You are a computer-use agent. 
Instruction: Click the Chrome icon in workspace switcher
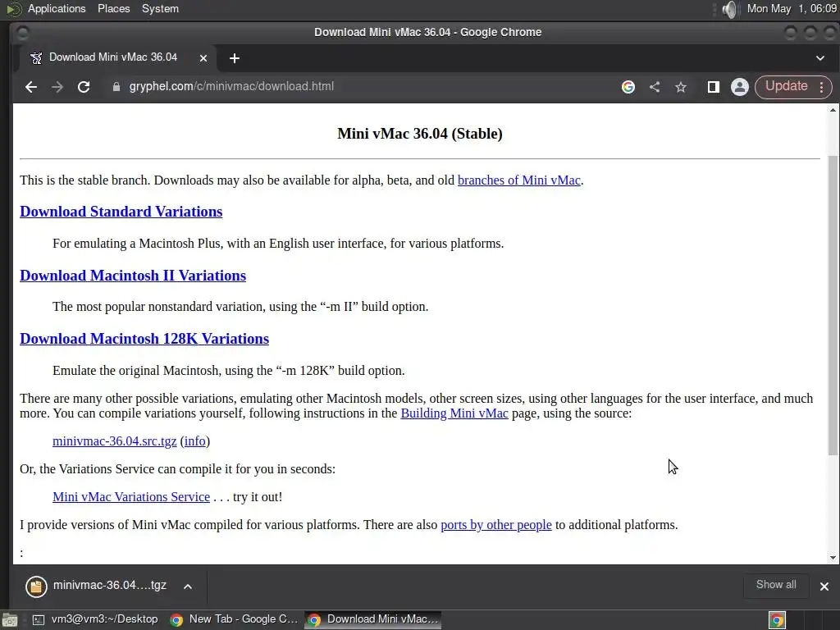[777, 620]
